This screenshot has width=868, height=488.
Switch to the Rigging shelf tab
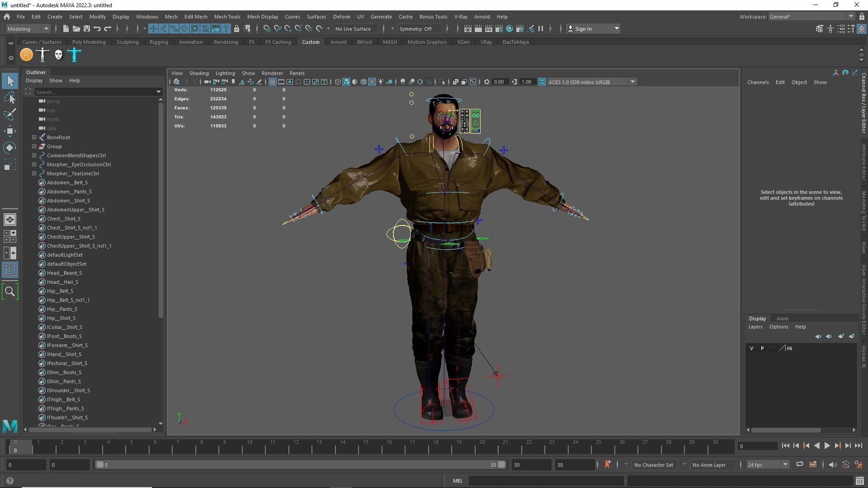[159, 42]
